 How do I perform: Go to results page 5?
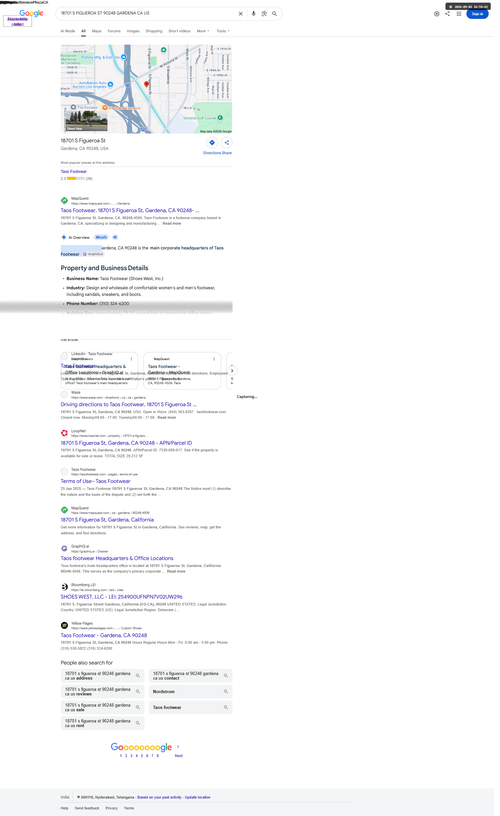pyautogui.click(x=142, y=756)
